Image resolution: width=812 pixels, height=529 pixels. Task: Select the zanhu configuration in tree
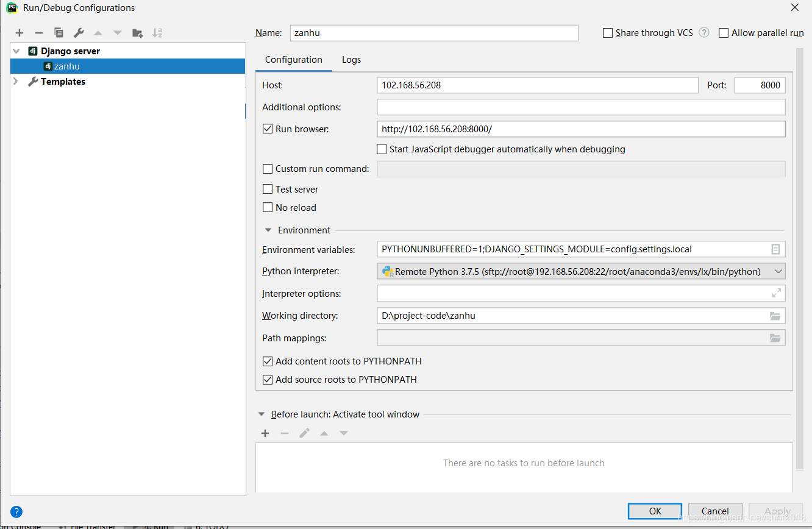pyautogui.click(x=128, y=66)
